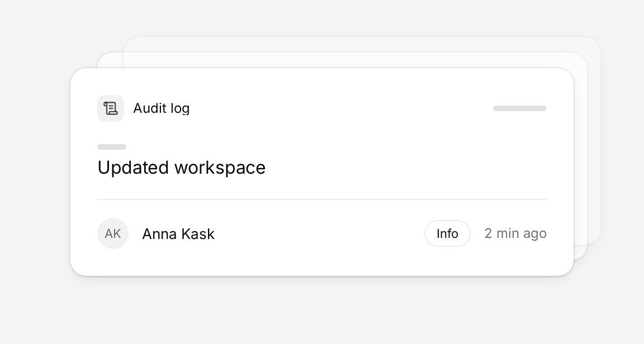Select the backmost stacked card's right edge
This screenshot has height=344, width=644.
[x=594, y=140]
